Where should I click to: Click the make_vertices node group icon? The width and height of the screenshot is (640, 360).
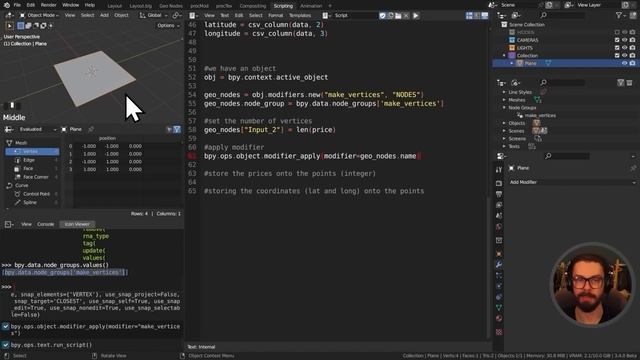[x=520, y=116]
